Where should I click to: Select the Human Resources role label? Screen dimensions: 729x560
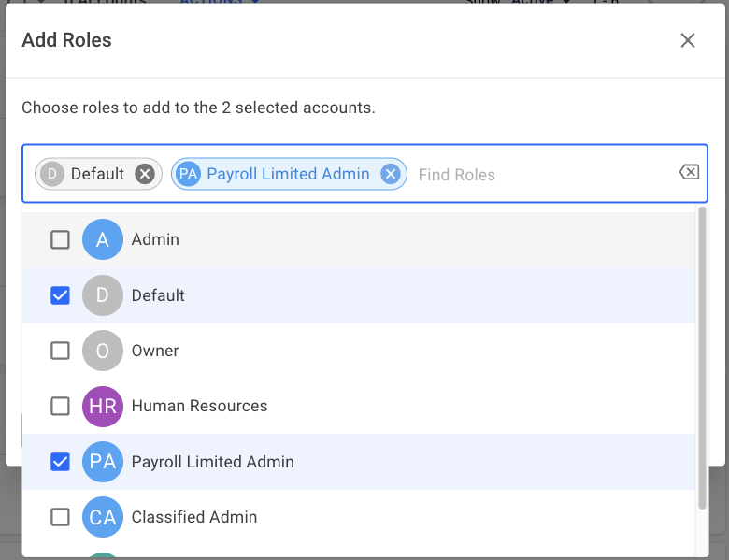coord(199,406)
